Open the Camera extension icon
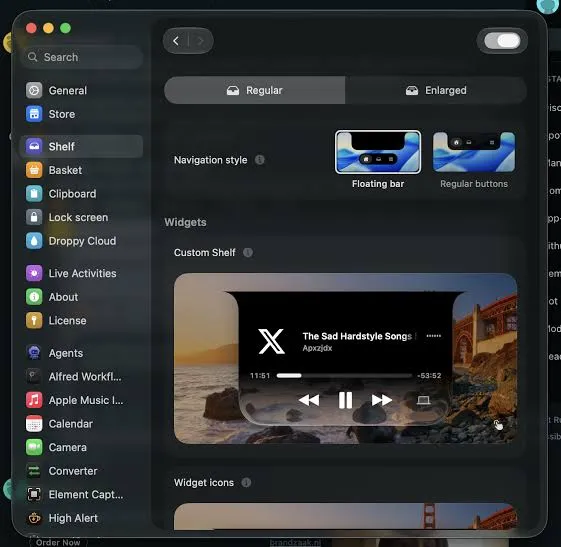The width and height of the screenshot is (561, 547). tap(34, 447)
